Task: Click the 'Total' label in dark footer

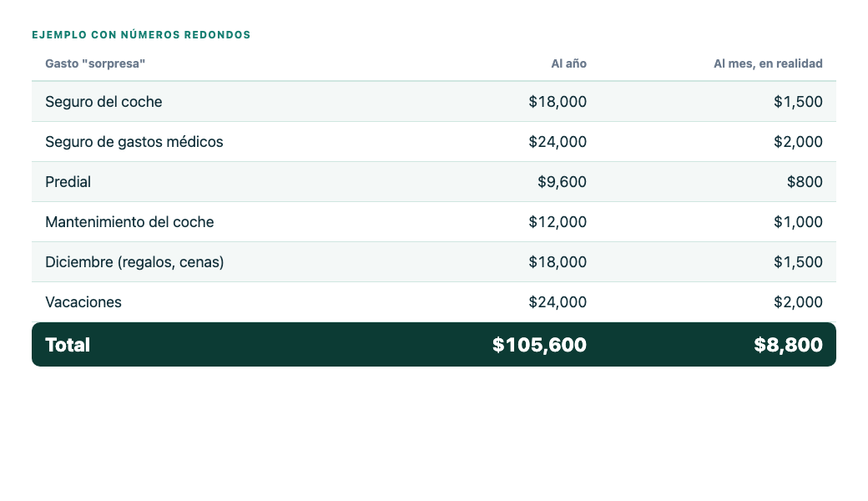Action: [x=68, y=345]
